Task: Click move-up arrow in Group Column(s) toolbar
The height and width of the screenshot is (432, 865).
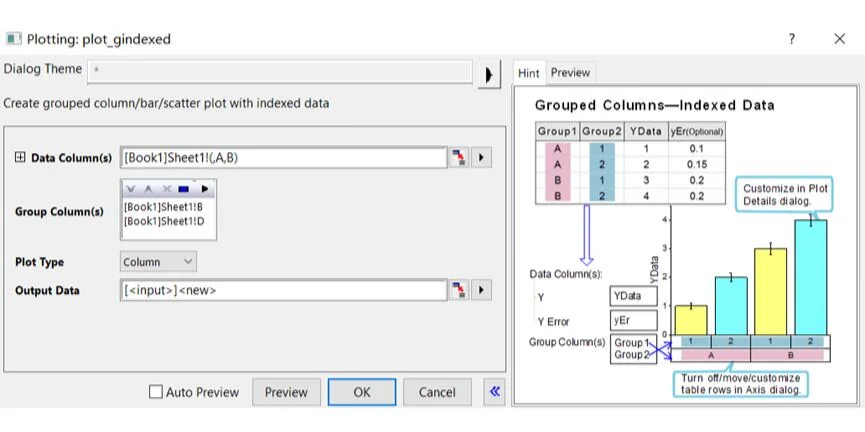Action: tap(149, 189)
